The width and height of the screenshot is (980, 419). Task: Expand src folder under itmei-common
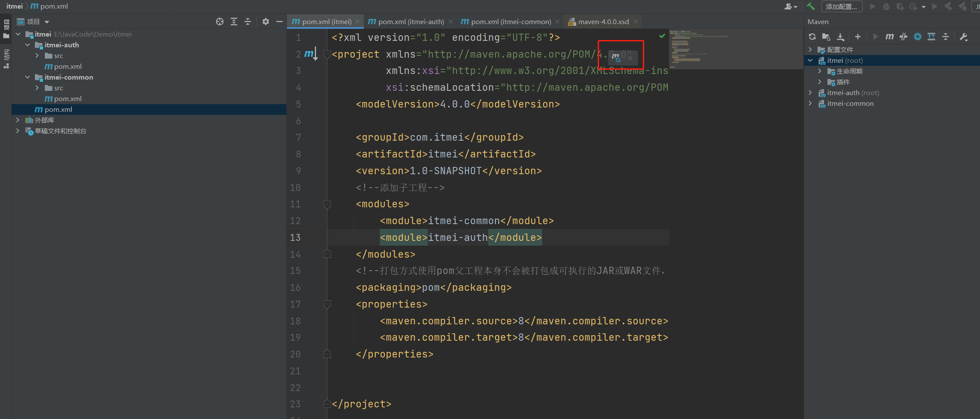point(37,88)
